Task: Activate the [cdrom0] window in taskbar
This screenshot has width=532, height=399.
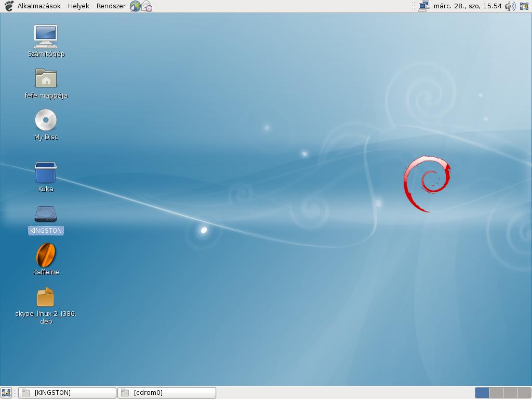Action: [x=166, y=392]
